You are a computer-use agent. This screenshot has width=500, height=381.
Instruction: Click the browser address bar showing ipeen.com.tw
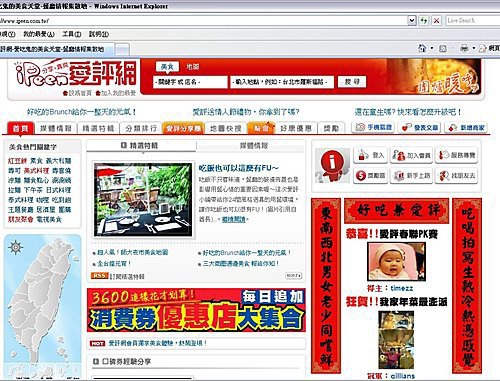click(204, 21)
